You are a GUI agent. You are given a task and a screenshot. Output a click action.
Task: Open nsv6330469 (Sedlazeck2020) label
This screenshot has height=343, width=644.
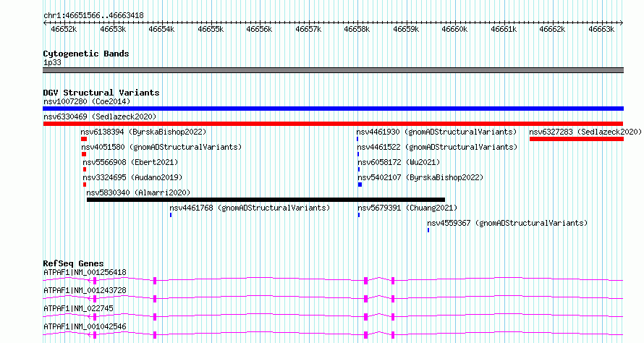[x=100, y=117]
